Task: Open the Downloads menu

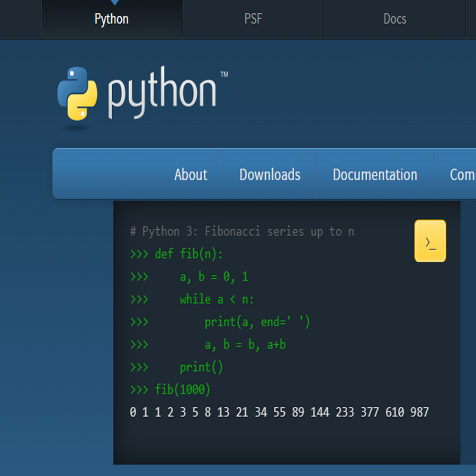Action: (x=269, y=174)
